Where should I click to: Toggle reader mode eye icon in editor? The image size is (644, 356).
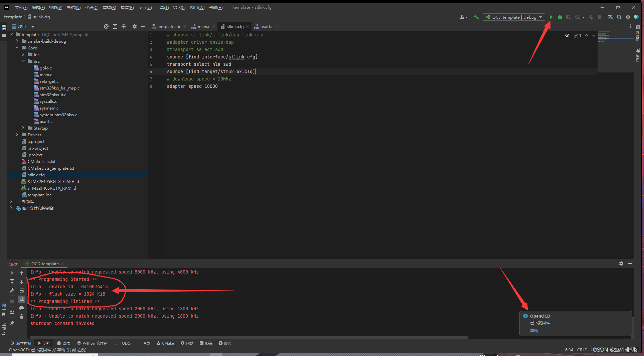[567, 35]
